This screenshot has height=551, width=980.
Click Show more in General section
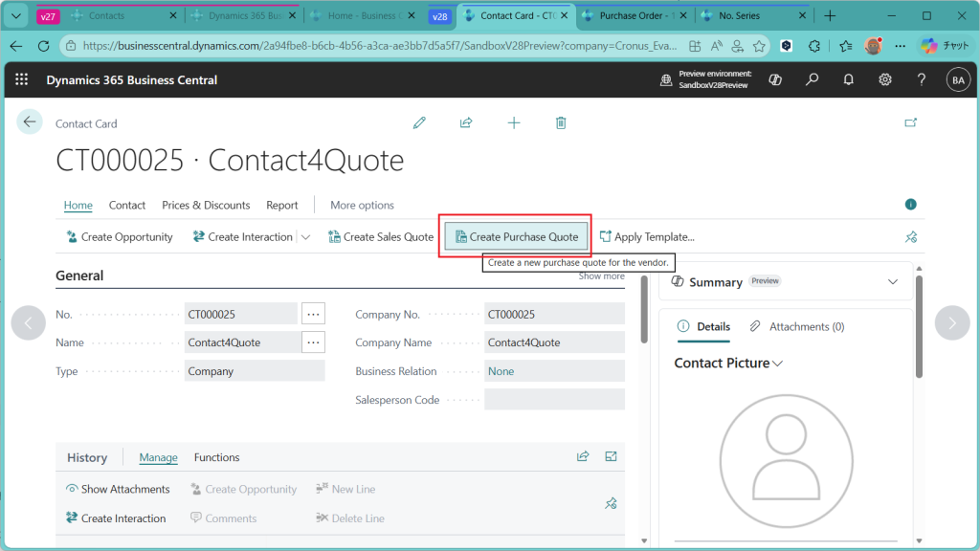click(601, 276)
